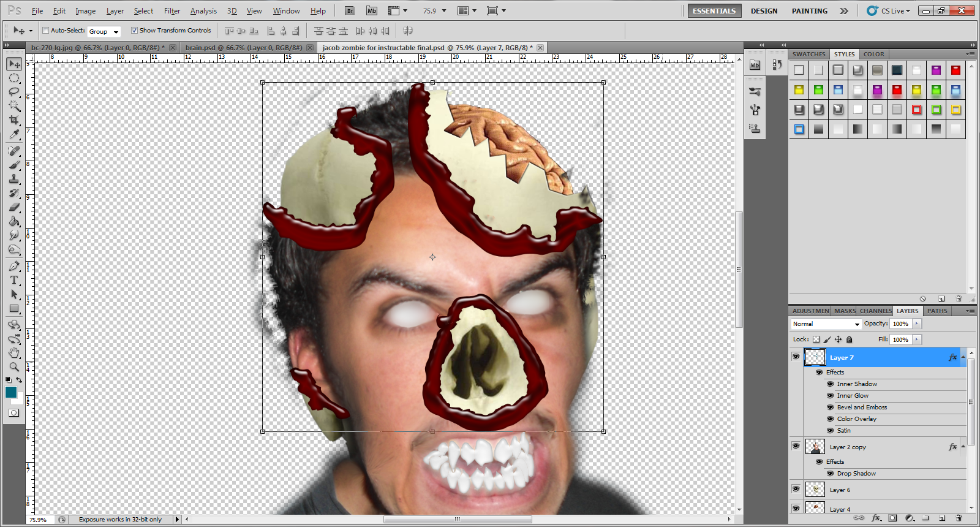Create a new group folder in Layers panel

925,518
